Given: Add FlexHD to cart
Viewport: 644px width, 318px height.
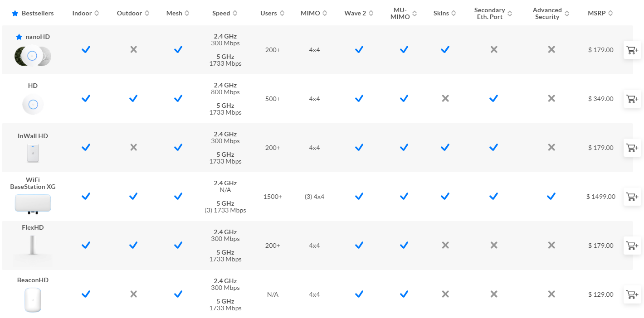Looking at the screenshot, I should point(632,246).
